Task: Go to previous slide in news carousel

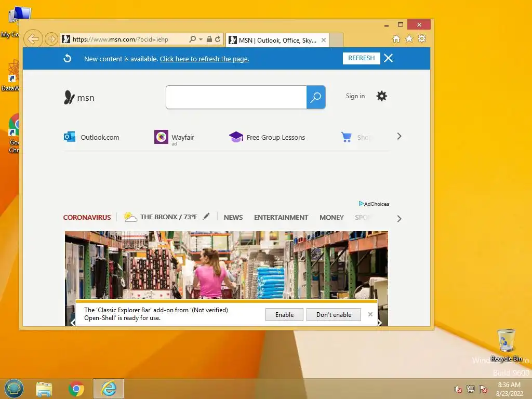Action: click(72, 323)
